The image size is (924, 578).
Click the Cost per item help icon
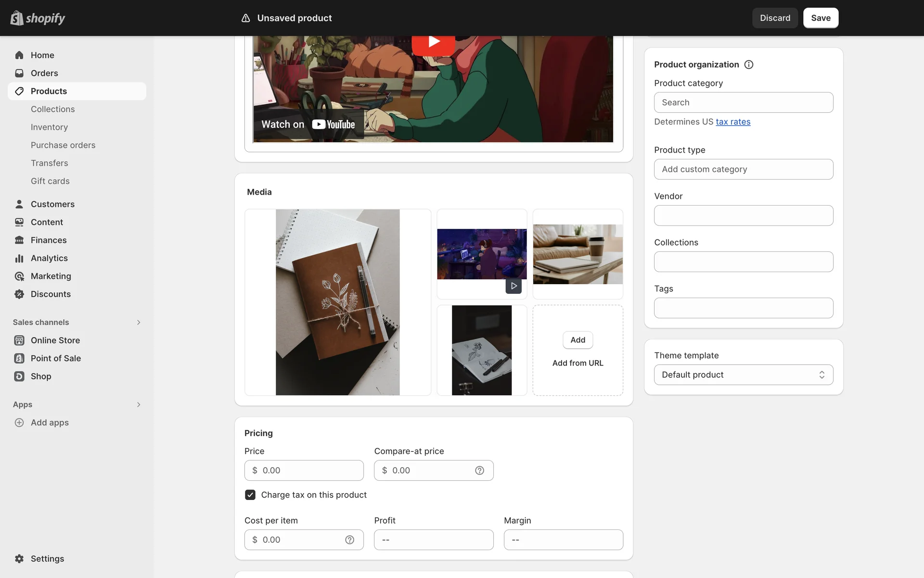(349, 540)
